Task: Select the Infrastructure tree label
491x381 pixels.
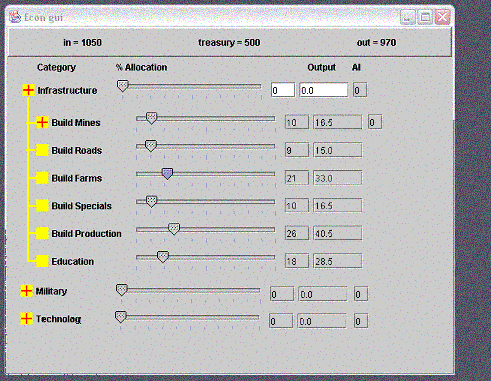Action: tap(67, 90)
